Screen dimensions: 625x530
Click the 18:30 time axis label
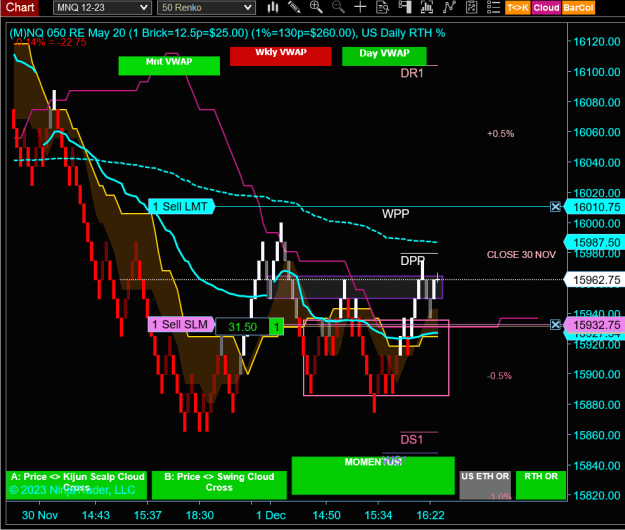tap(200, 515)
